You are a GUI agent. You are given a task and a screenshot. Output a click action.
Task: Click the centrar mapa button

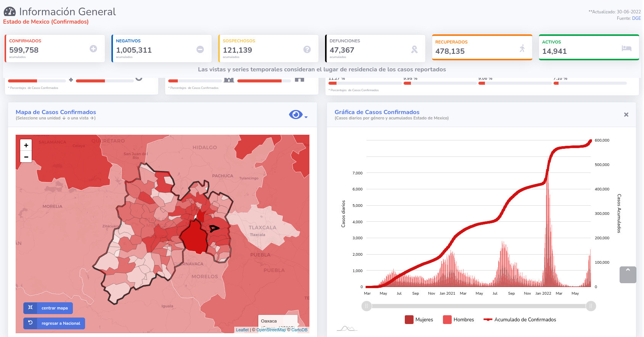click(x=48, y=308)
